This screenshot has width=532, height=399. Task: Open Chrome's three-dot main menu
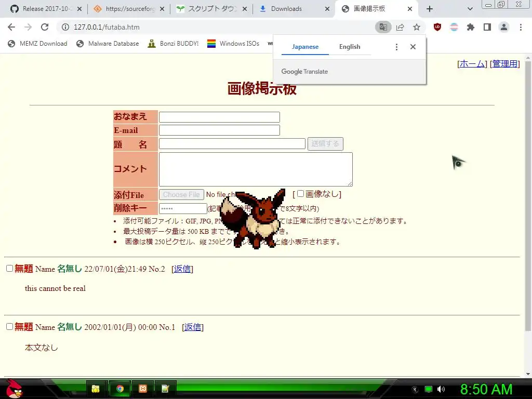[521, 27]
